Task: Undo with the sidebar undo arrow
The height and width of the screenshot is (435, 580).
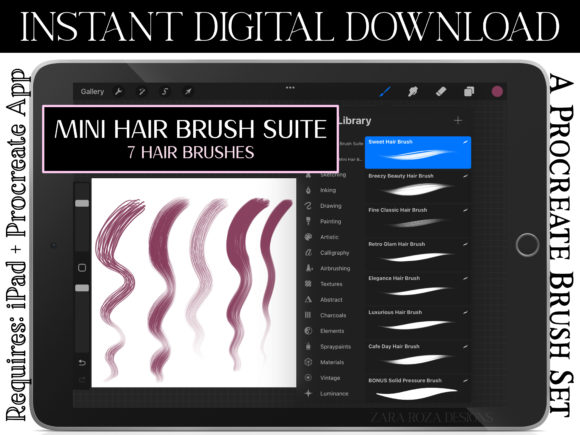Action: pos(82,362)
